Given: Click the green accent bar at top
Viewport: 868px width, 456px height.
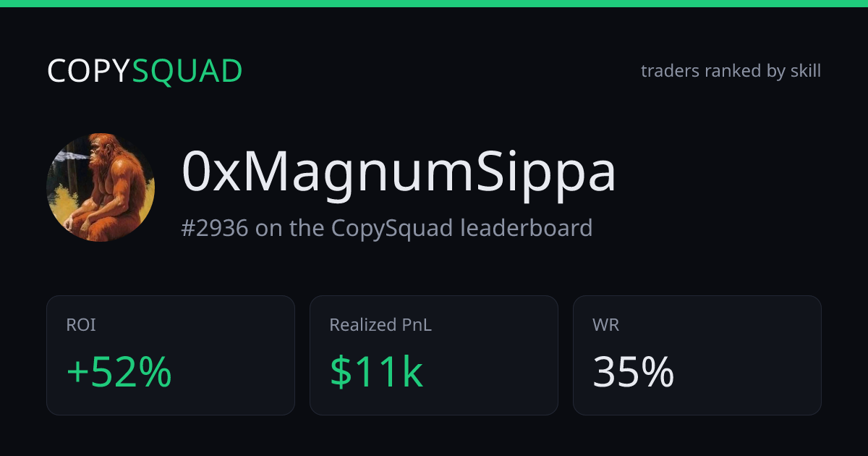Looking at the screenshot, I should pos(434,3).
